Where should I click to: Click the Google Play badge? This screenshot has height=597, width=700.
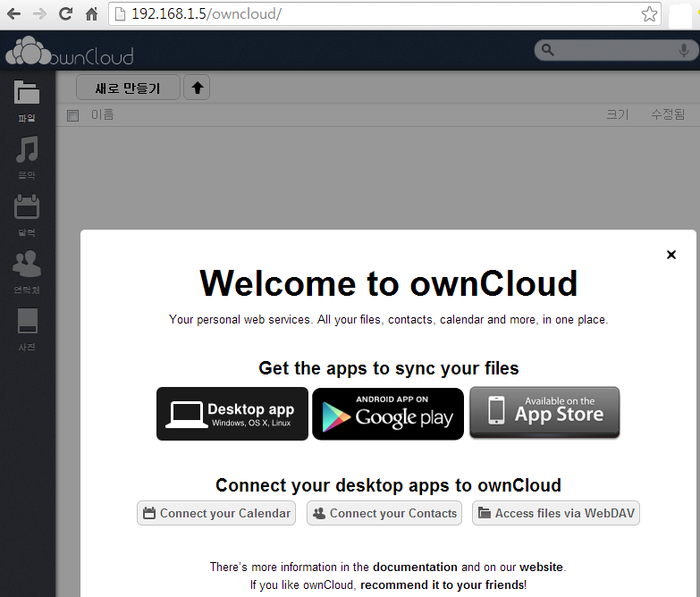coord(388,414)
